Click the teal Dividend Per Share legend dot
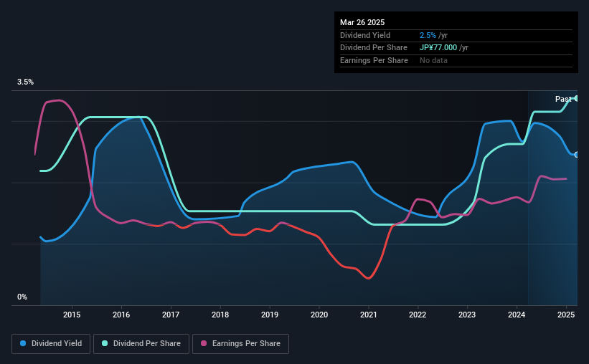The image size is (589, 364). click(x=105, y=343)
